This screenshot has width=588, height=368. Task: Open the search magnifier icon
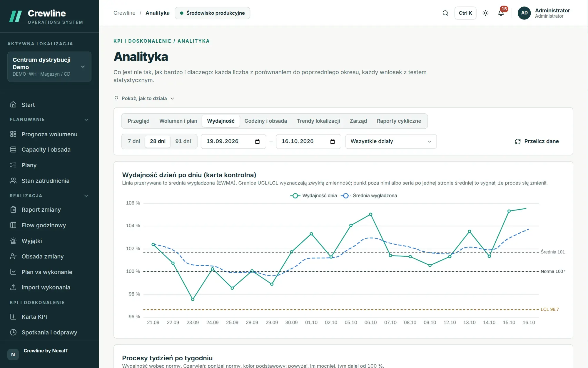tap(445, 13)
